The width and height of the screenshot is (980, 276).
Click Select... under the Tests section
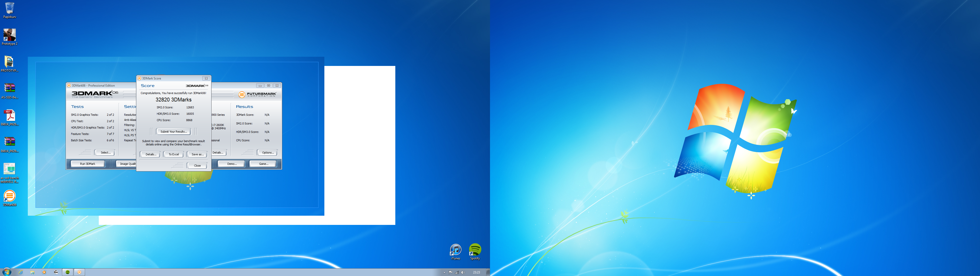tap(105, 153)
